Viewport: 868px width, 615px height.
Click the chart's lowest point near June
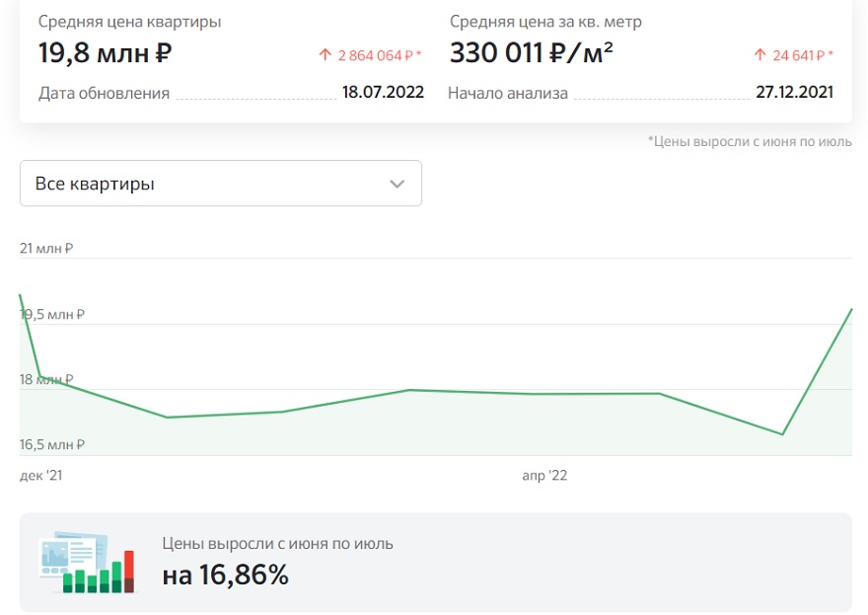click(x=782, y=433)
